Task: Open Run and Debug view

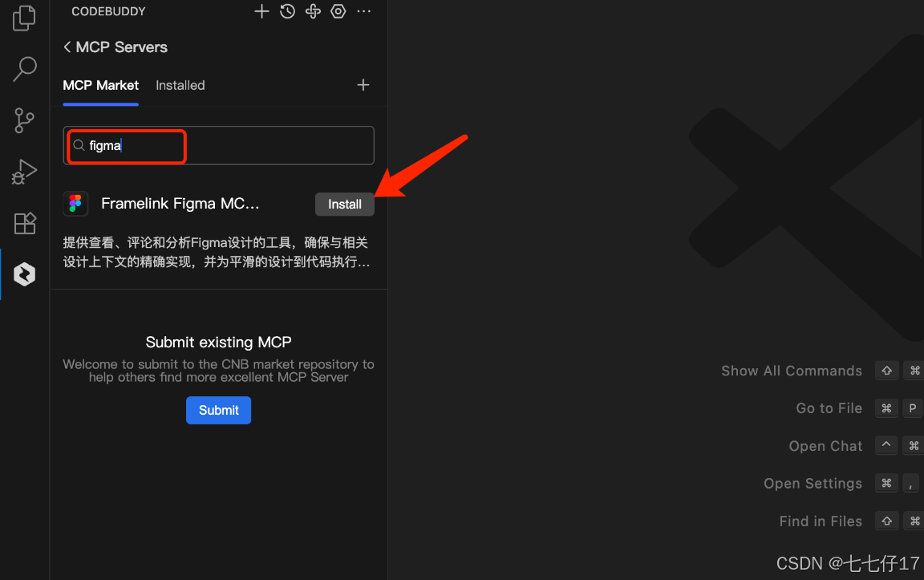Action: pos(24,172)
